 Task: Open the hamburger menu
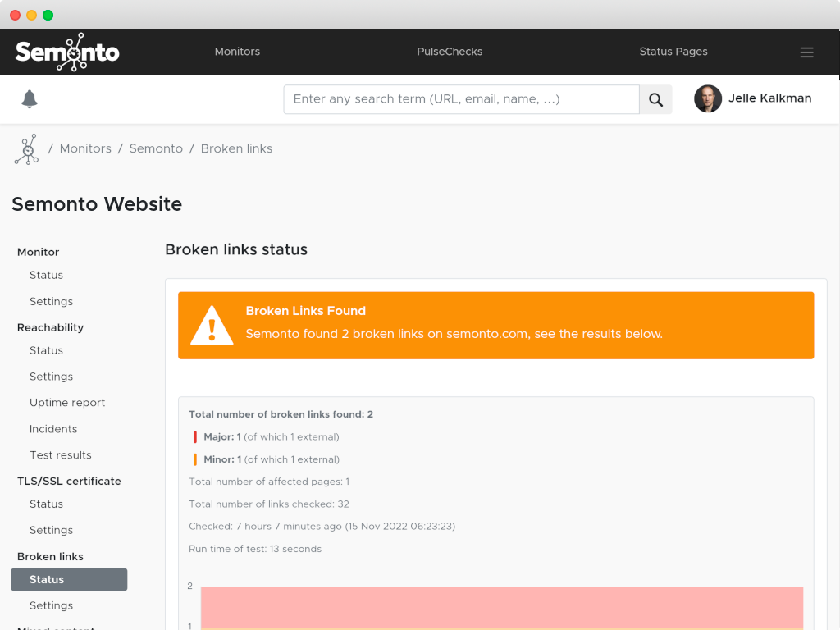tap(806, 52)
